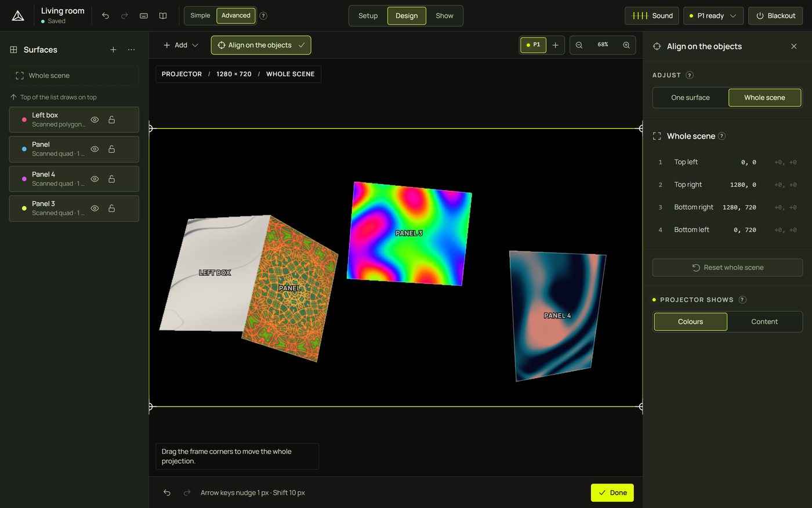
Task: Toggle the Align on the objects tool
Action: [261, 45]
